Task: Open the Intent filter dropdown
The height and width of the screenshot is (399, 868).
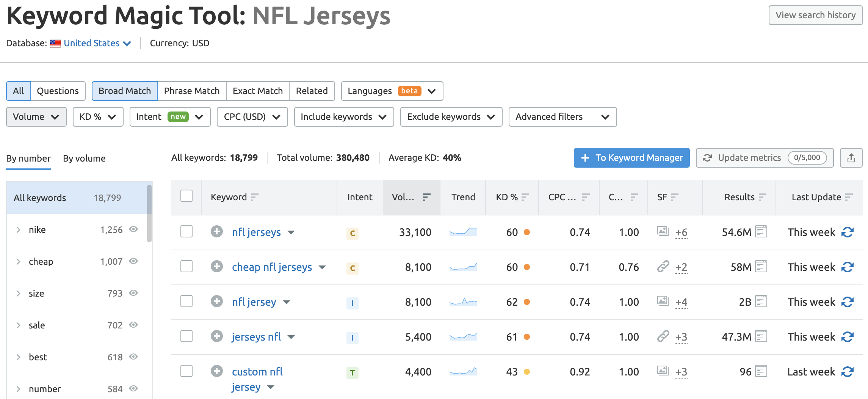Action: click(x=170, y=117)
